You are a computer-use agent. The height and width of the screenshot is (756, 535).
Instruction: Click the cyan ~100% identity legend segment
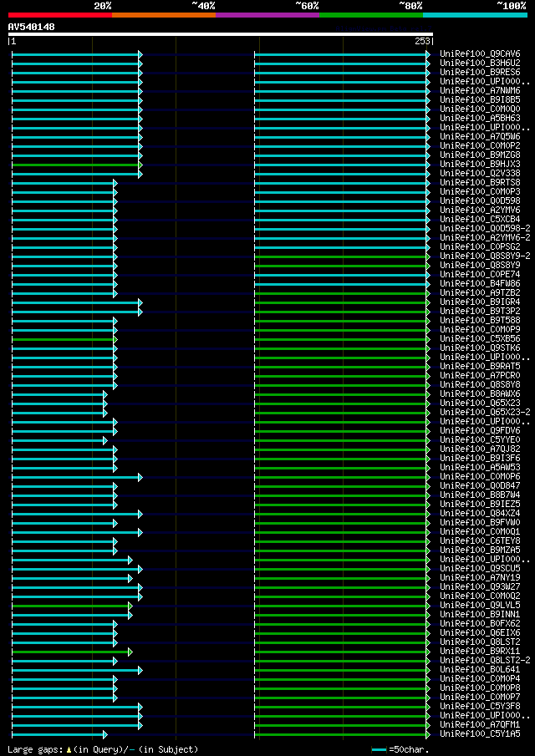click(475, 15)
